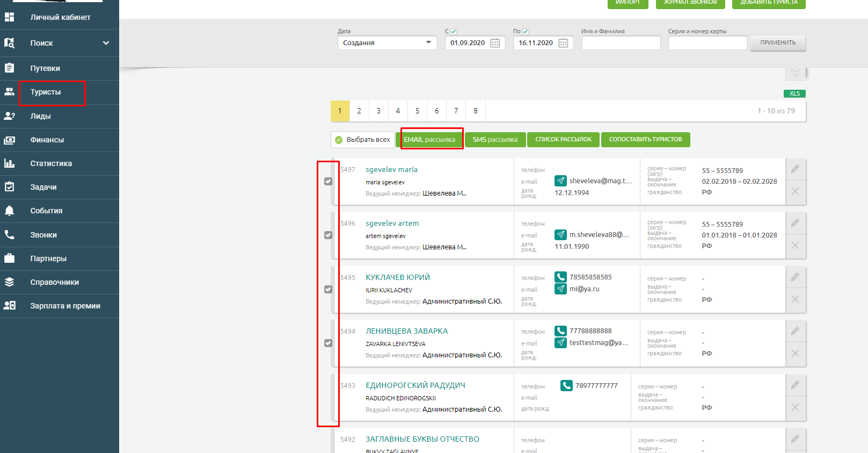Click the EMAIL рассылка button

pyautogui.click(x=429, y=140)
